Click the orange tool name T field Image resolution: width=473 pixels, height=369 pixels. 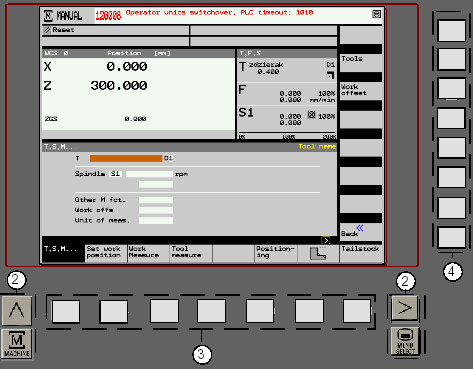(x=126, y=158)
